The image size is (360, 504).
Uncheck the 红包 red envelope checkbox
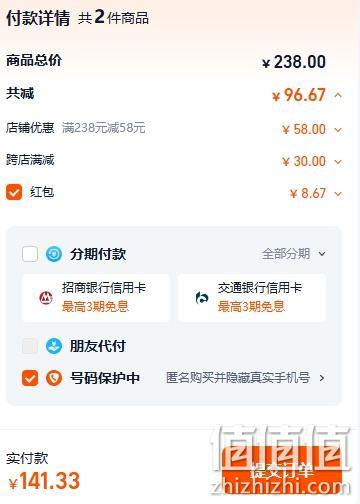pyautogui.click(x=14, y=192)
